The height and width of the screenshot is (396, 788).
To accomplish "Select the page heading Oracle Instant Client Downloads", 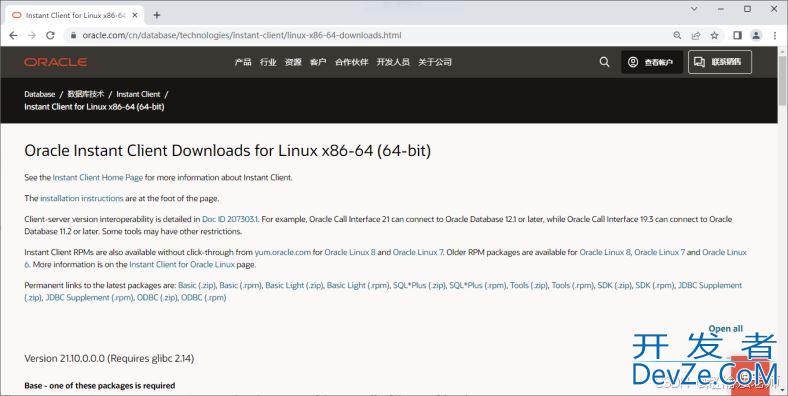I will [227, 151].
